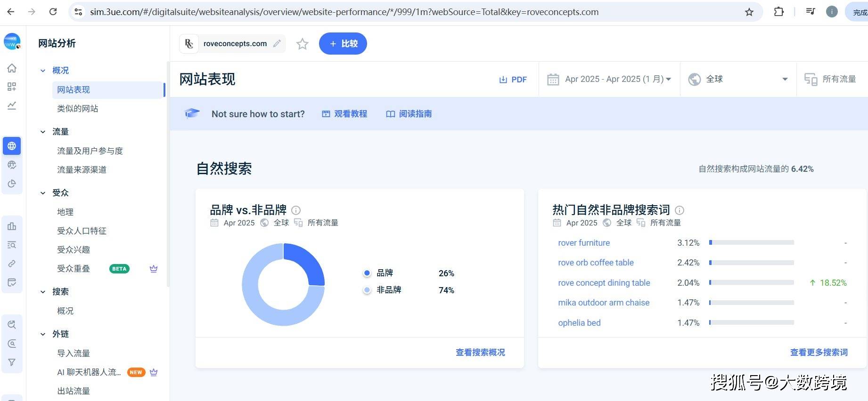The image size is (868, 401).
Task: Download report via PDF button
Action: tap(513, 80)
